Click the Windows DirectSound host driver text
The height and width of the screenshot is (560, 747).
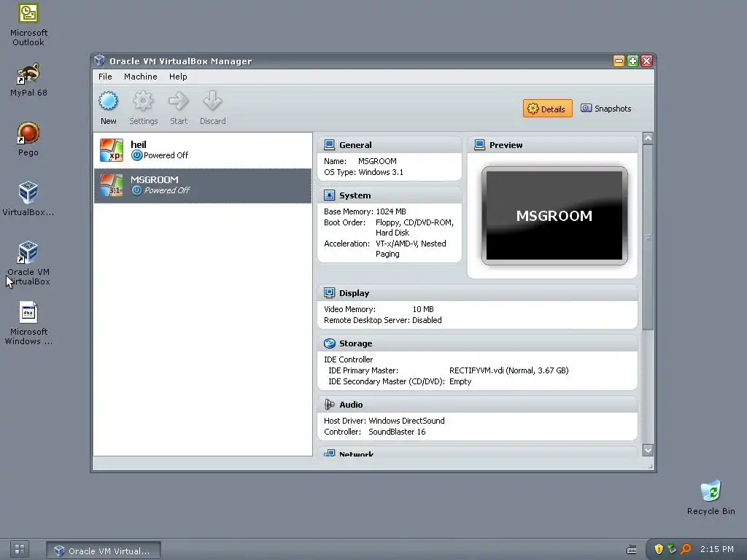click(x=406, y=421)
